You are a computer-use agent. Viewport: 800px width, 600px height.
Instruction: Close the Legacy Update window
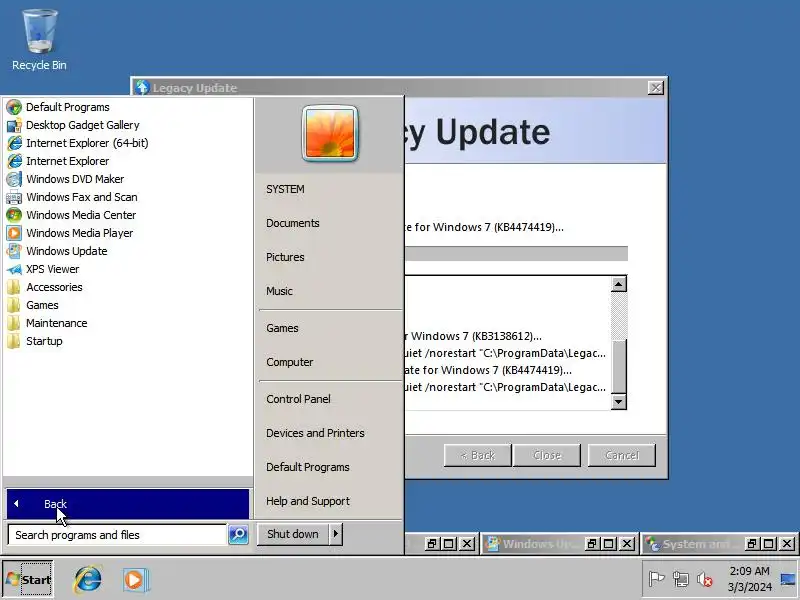(656, 88)
